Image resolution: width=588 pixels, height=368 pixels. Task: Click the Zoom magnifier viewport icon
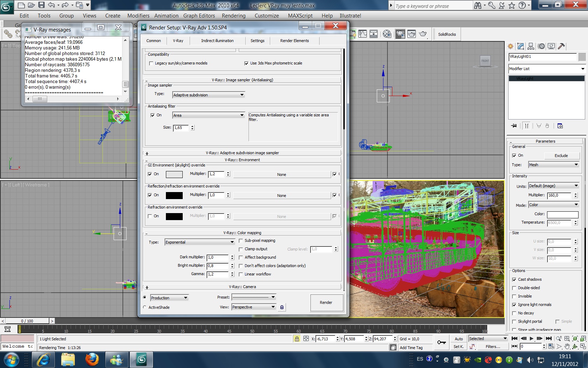[x=559, y=339]
